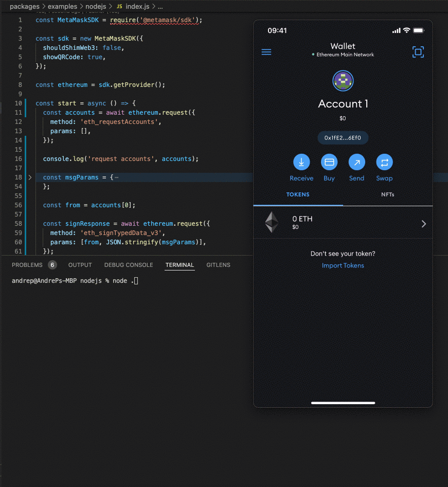Viewport: 448px width, 487px height.
Task: Click the Account 1 avatar
Action: (x=343, y=81)
